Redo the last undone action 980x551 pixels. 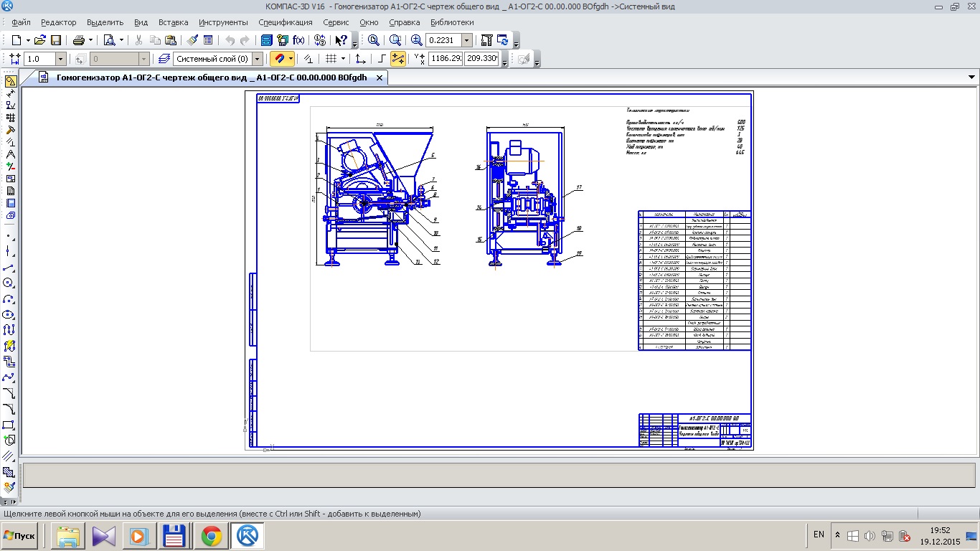tap(245, 40)
